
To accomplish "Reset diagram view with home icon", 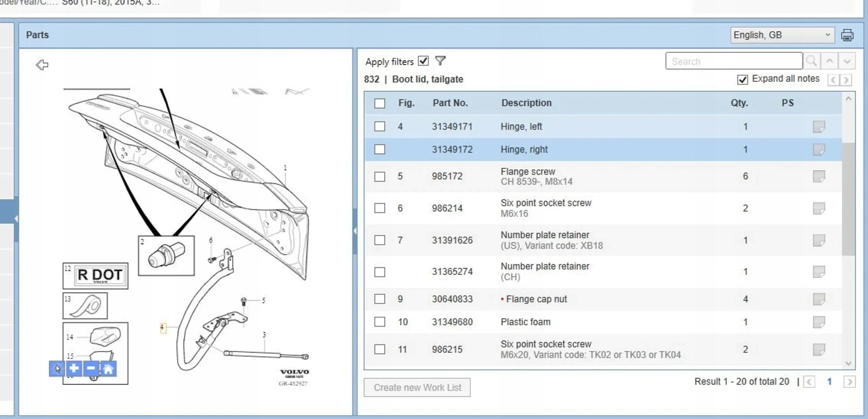I will click(x=108, y=368).
